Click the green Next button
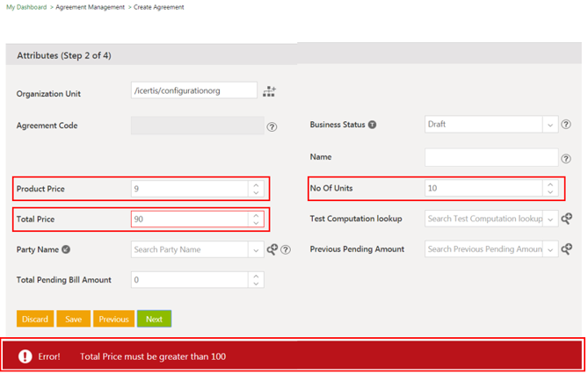The height and width of the screenshot is (374, 588). pyautogui.click(x=154, y=319)
